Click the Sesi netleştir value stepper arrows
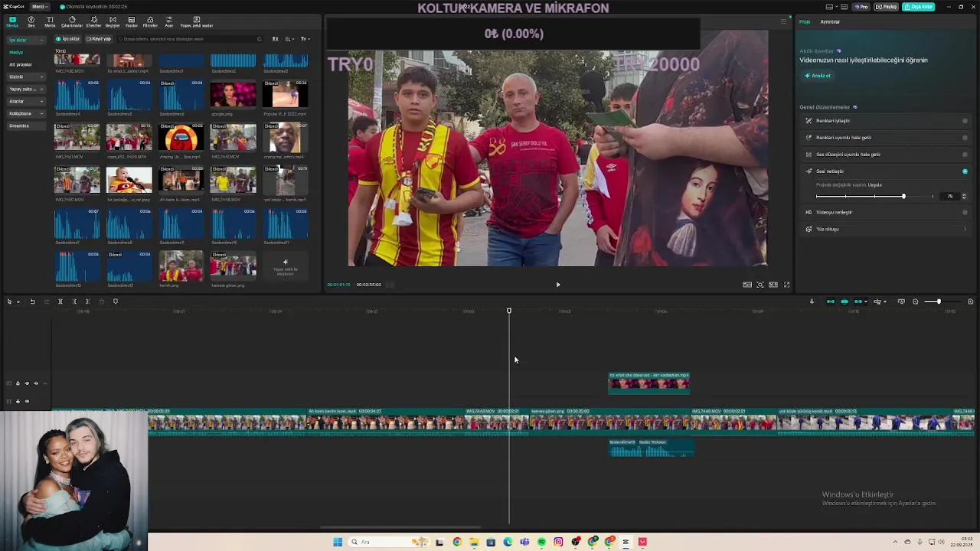 click(x=964, y=197)
